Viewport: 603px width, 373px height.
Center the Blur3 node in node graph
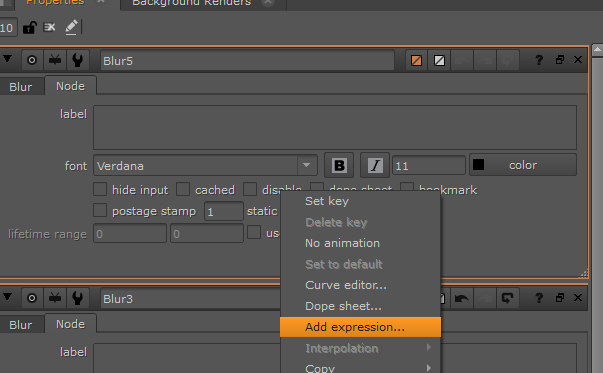click(32, 298)
